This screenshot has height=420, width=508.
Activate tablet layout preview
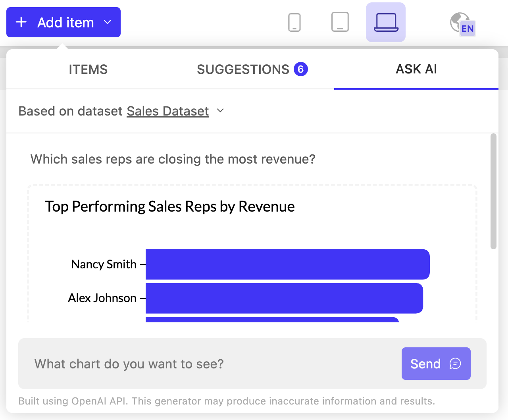[340, 22]
